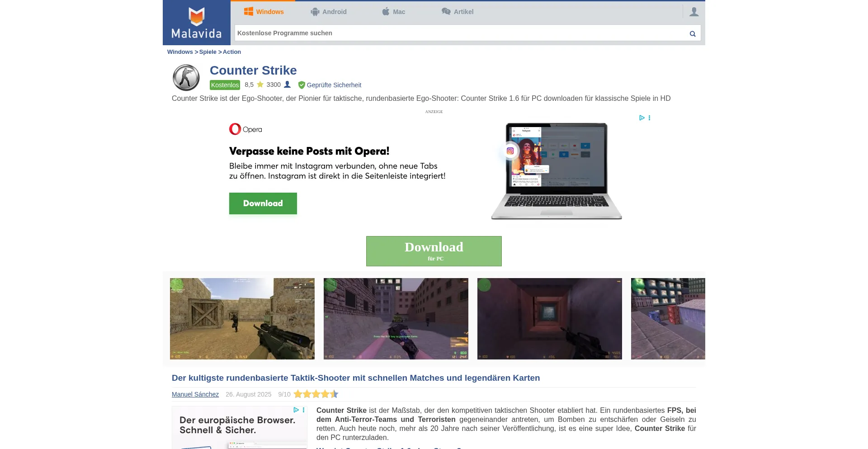The image size is (868, 449).
Task: Open the Opera ad options dots
Action: pyautogui.click(x=649, y=118)
